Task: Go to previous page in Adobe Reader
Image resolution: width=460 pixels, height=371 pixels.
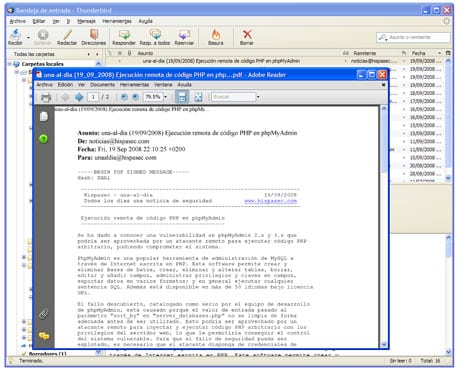Action: tap(65, 97)
